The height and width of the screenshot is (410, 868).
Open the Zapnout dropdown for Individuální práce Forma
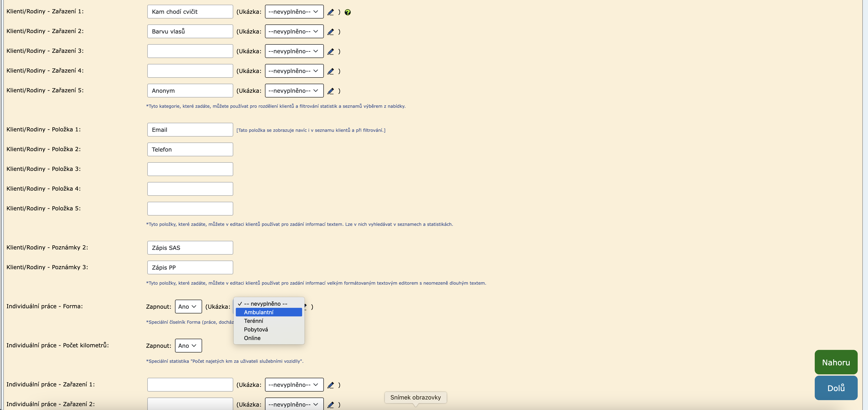188,307
